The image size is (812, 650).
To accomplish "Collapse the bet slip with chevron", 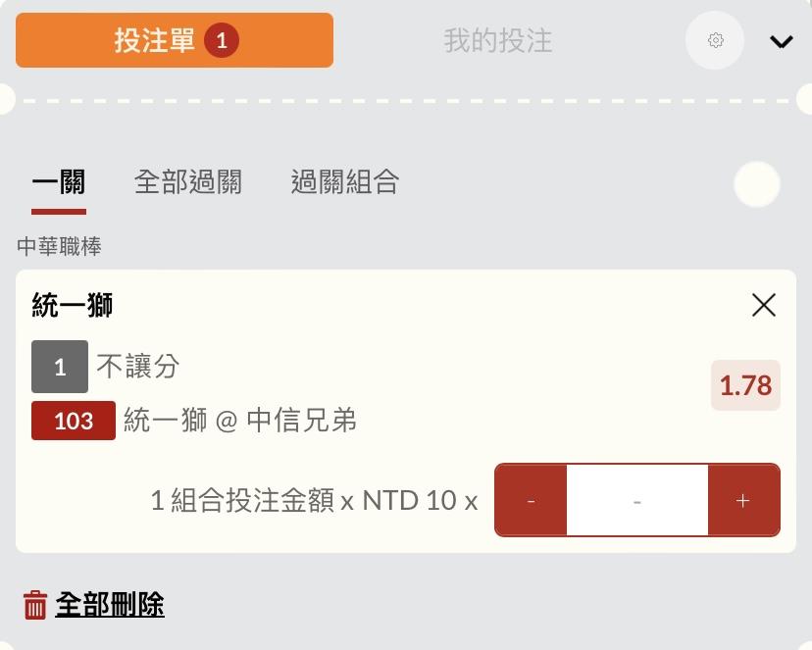I will pyautogui.click(x=781, y=41).
